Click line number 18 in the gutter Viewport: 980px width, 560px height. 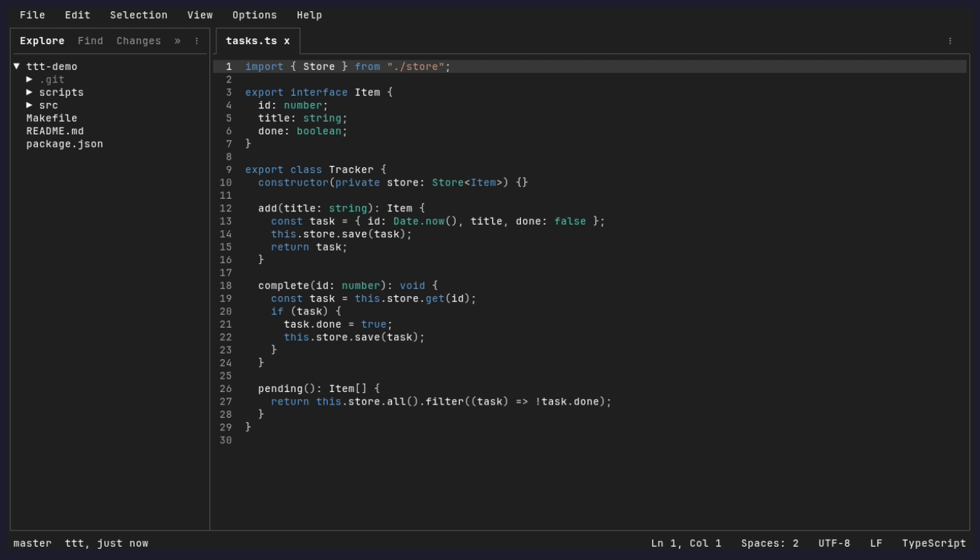tap(225, 286)
